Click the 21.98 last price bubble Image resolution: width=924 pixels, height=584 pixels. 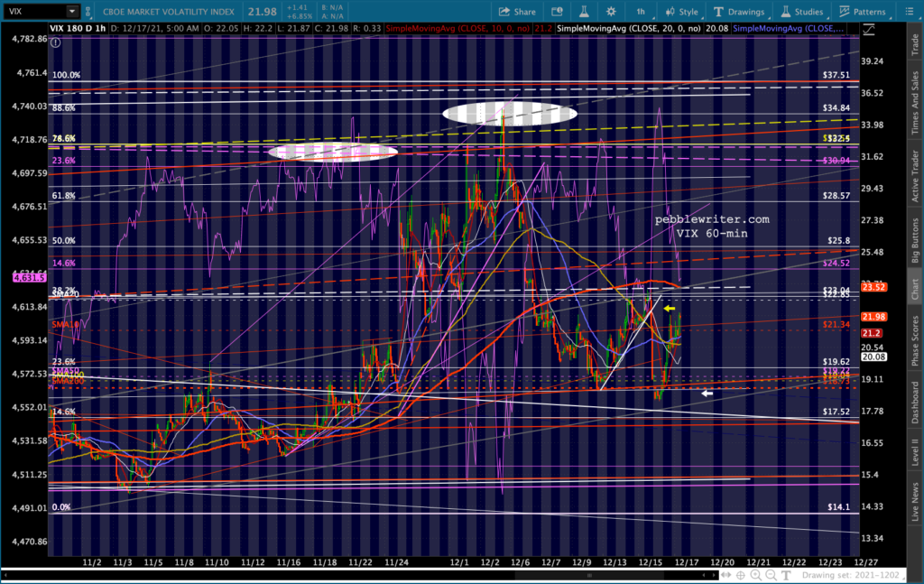point(873,317)
